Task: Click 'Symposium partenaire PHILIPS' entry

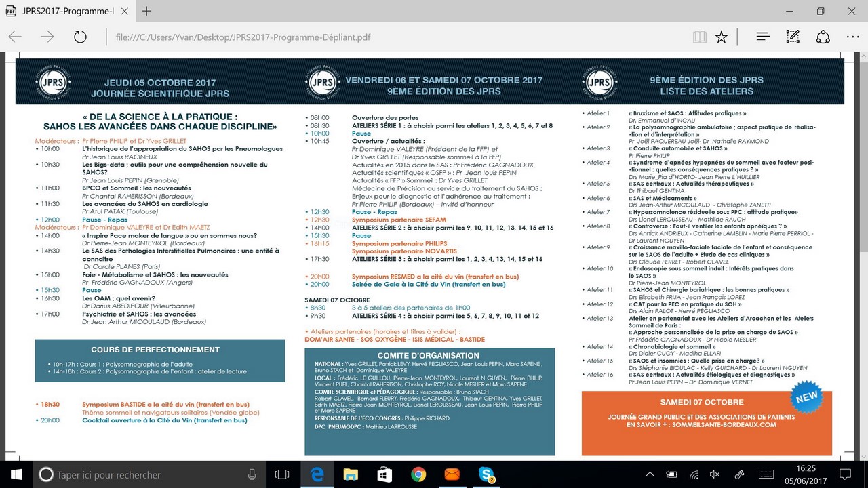Action: (x=399, y=243)
